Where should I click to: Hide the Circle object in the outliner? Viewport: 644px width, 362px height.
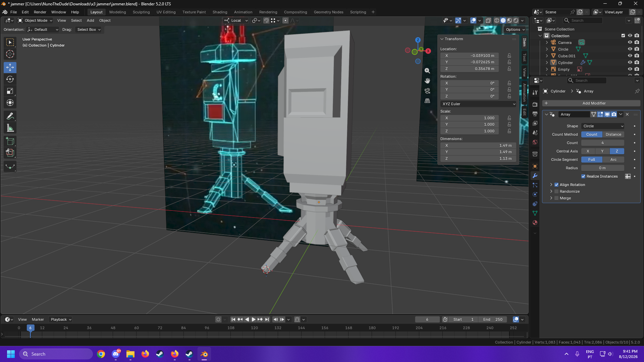pyautogui.click(x=630, y=49)
